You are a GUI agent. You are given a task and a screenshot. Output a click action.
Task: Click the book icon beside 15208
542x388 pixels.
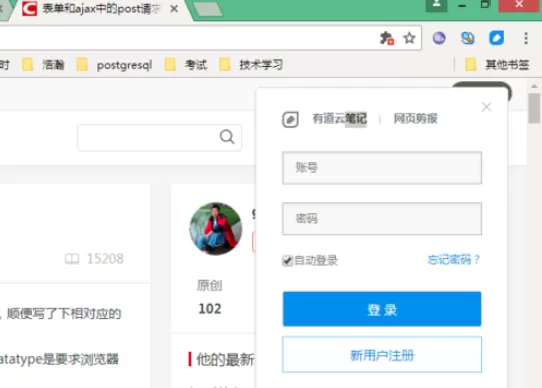(72, 259)
